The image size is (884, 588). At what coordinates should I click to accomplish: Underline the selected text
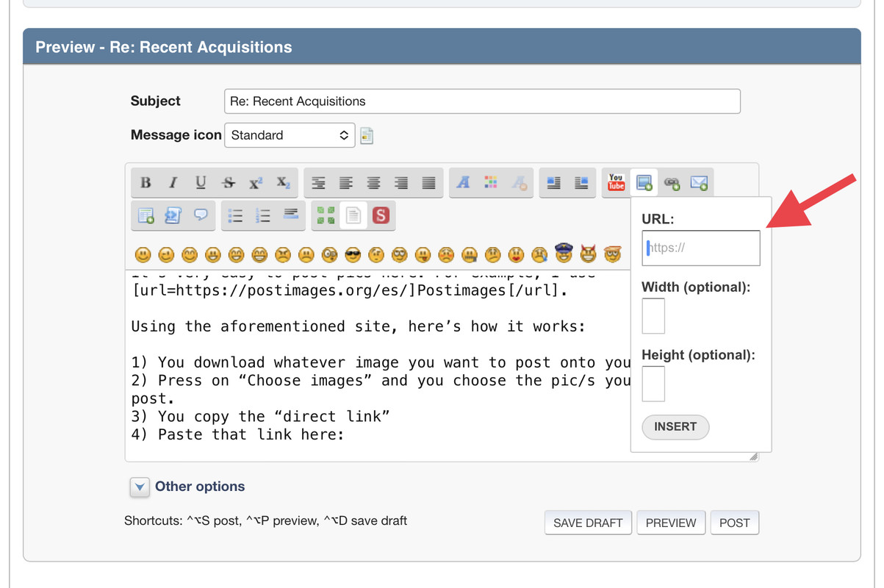click(x=201, y=183)
